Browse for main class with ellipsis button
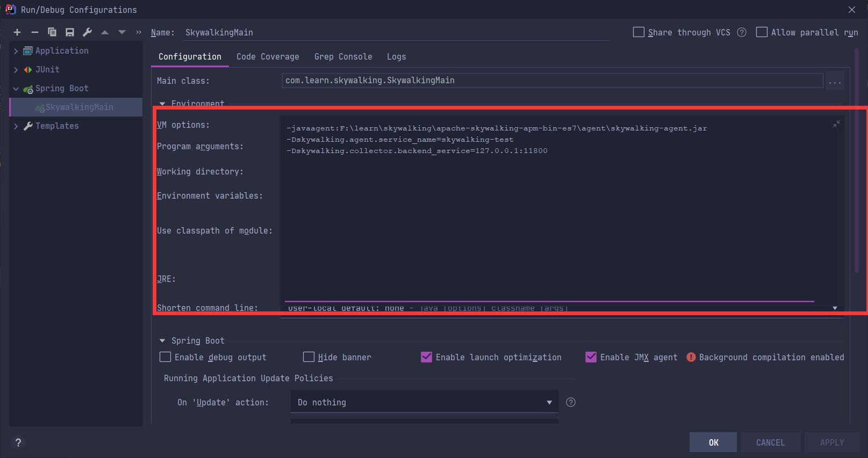Viewport: 868px width, 458px height. [835, 81]
